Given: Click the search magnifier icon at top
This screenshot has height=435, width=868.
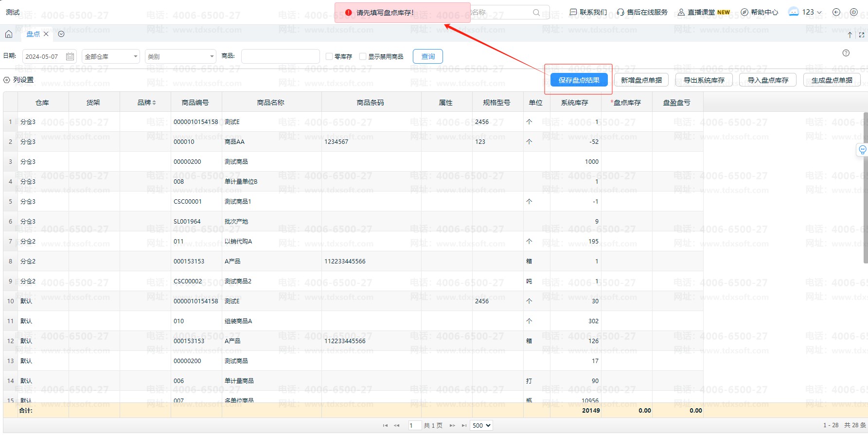Looking at the screenshot, I should pos(536,13).
